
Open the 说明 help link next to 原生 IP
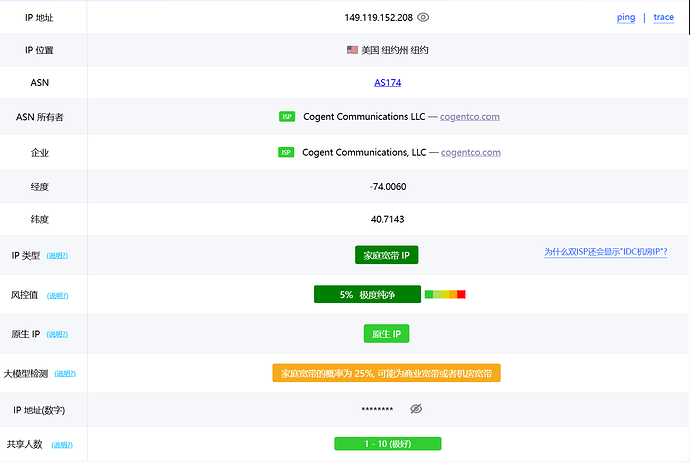[x=57, y=334]
